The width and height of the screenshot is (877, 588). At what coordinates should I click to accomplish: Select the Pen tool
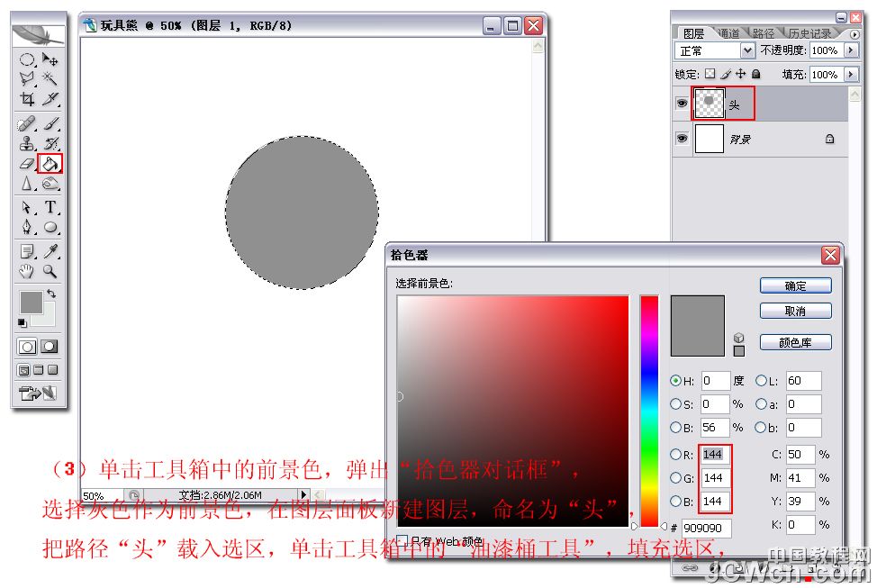tap(26, 227)
